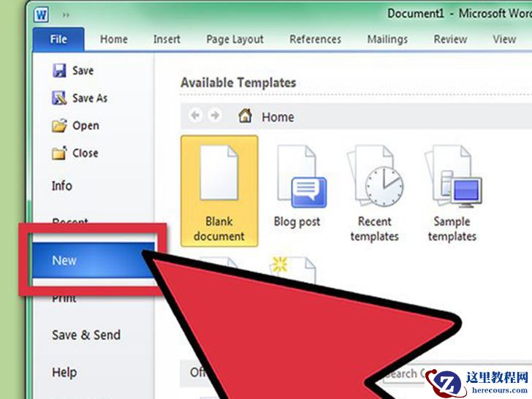Select the Blog post template

(x=297, y=186)
